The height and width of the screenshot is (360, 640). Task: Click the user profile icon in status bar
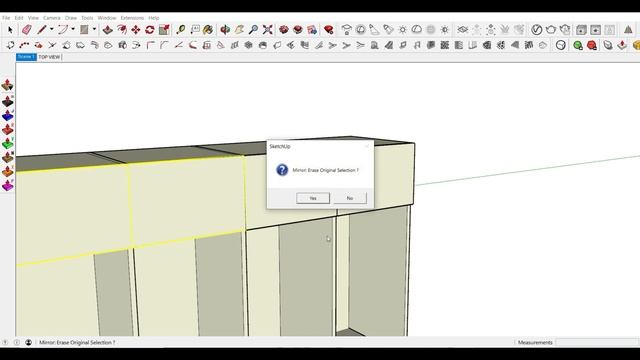point(28,342)
